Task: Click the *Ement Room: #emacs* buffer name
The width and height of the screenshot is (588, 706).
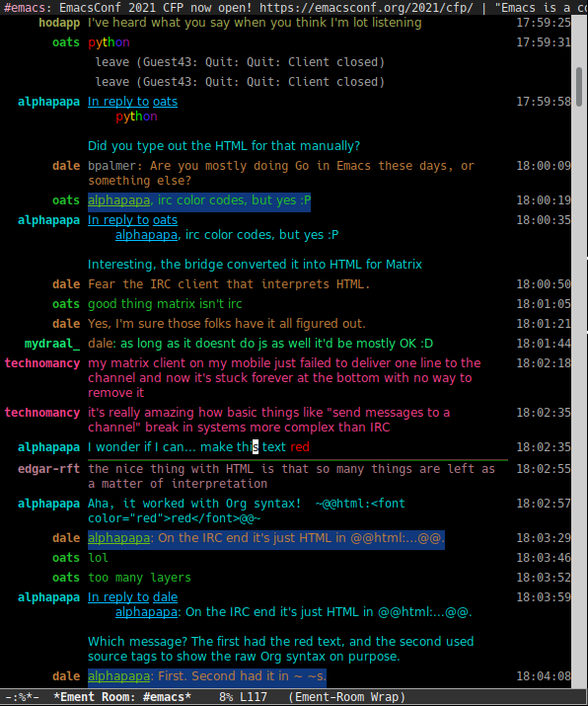Action: pyautogui.click(x=122, y=697)
